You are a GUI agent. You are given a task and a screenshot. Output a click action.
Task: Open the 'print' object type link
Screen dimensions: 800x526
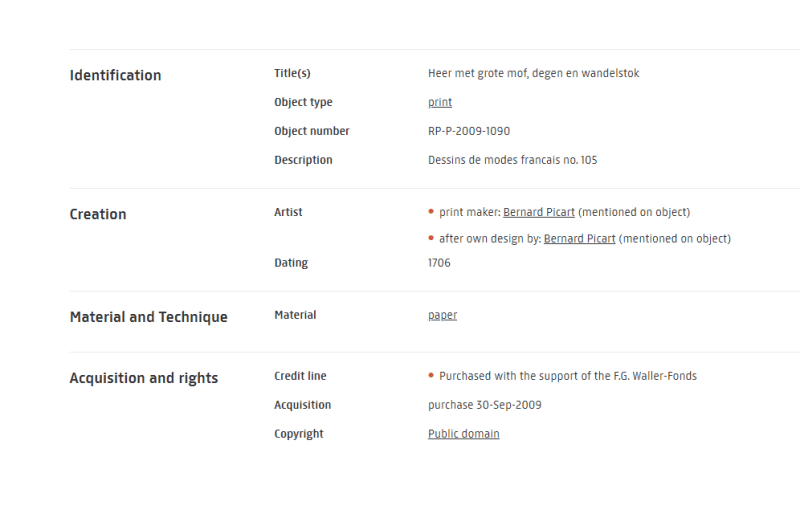440,102
